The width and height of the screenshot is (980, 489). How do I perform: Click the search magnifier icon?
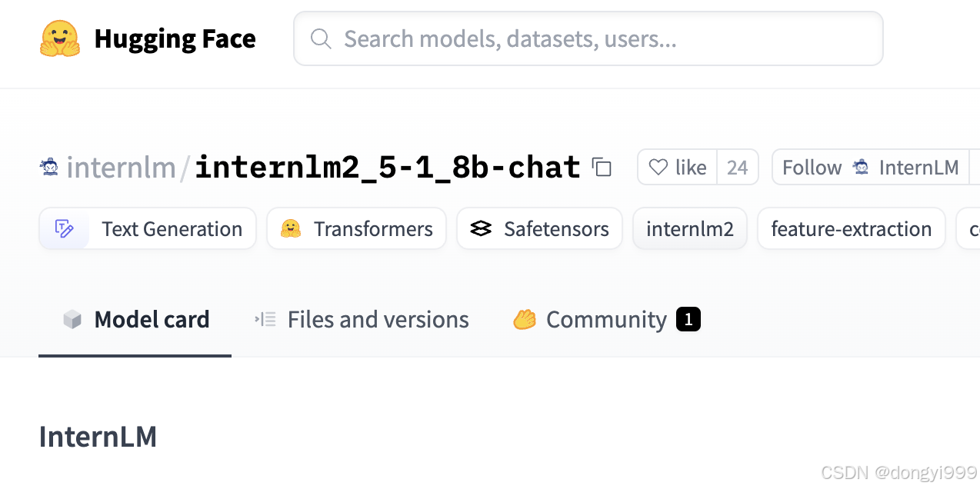point(320,38)
